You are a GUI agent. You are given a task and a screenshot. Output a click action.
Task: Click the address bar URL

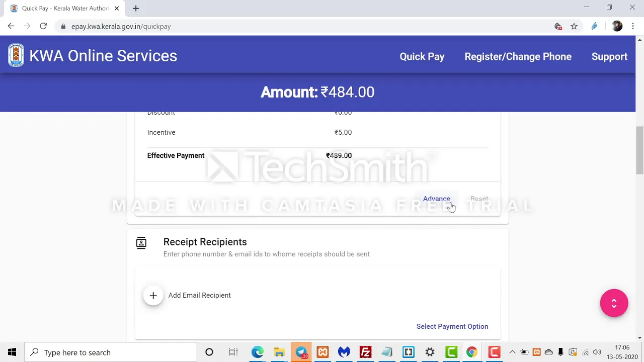[121, 26]
